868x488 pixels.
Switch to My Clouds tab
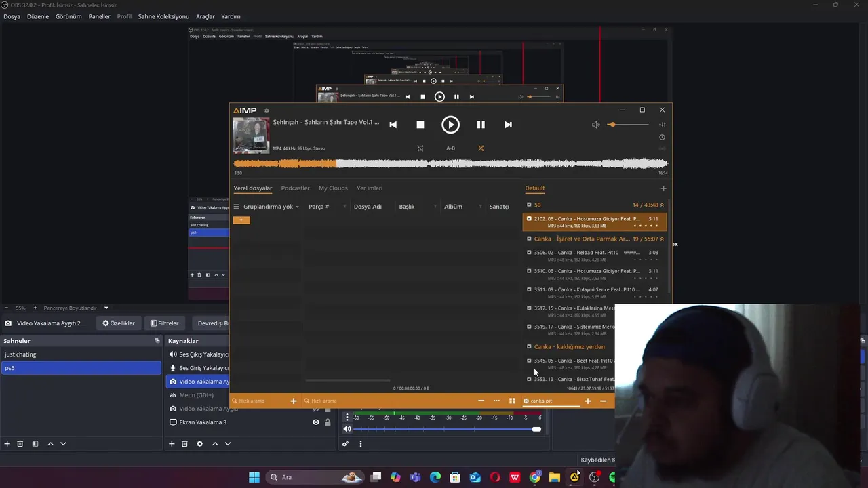333,188
